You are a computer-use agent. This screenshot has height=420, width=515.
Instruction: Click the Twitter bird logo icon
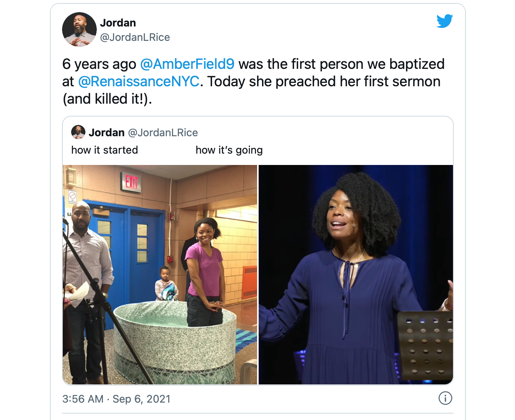pos(445,21)
